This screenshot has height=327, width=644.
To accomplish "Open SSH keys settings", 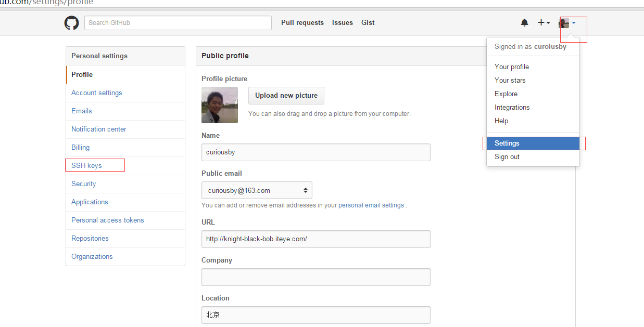I will coord(125,166).
